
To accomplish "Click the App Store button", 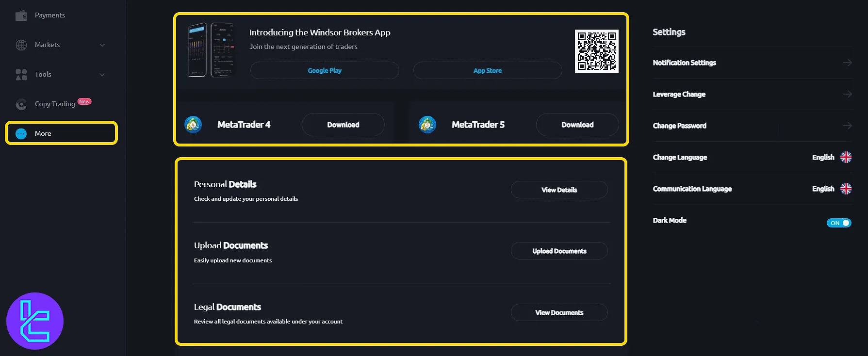I will click(488, 70).
